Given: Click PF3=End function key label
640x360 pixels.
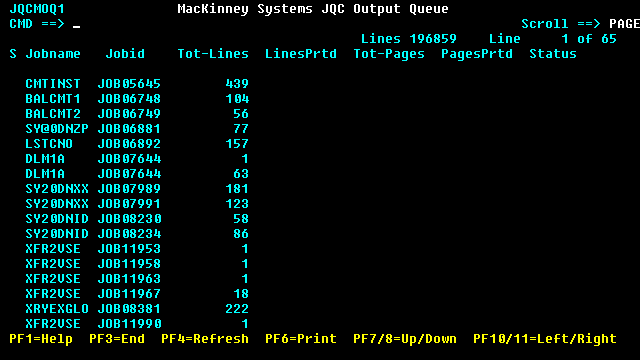Looking at the screenshot, I should point(117,339).
